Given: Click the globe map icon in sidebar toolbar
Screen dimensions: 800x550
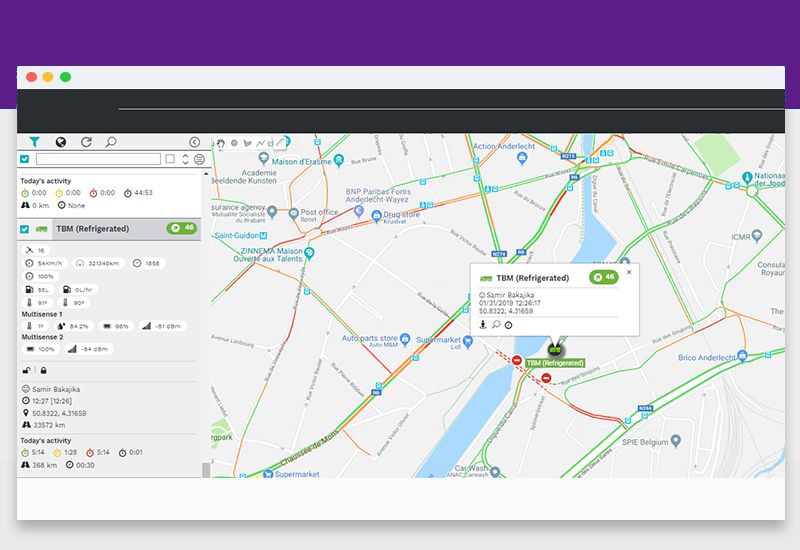Looking at the screenshot, I should 61,142.
